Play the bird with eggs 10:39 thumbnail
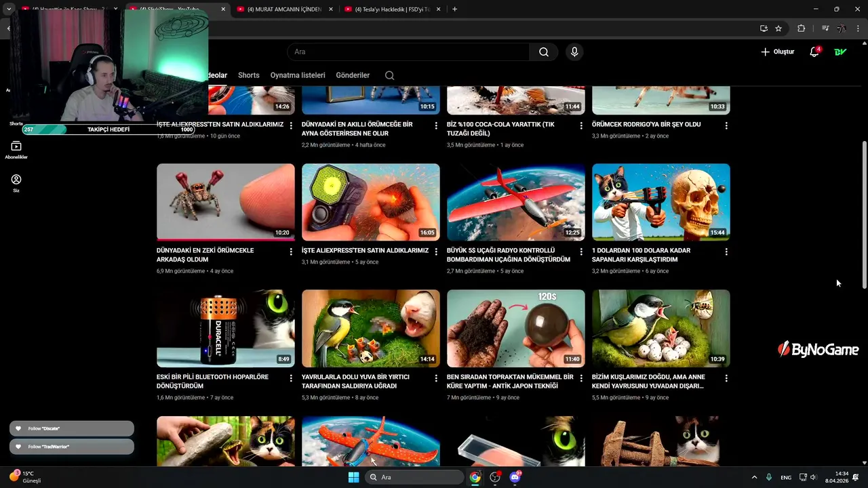Screen dimensions: 868x488 pos(661,328)
